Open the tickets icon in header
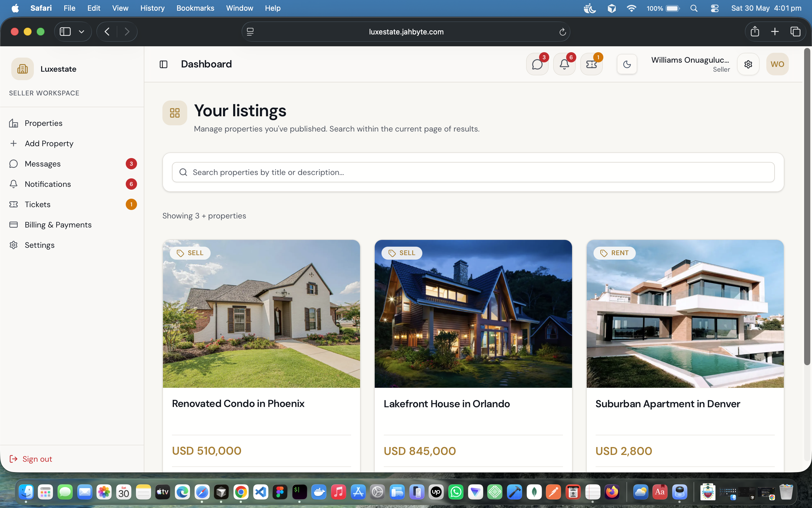Image resolution: width=812 pixels, height=508 pixels. pyautogui.click(x=592, y=64)
